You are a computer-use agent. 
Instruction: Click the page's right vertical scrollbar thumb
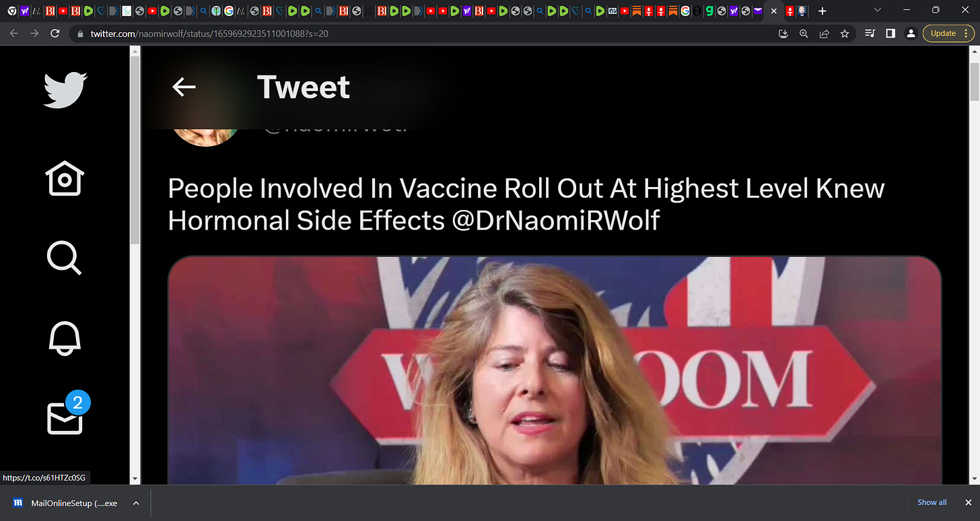click(975, 82)
